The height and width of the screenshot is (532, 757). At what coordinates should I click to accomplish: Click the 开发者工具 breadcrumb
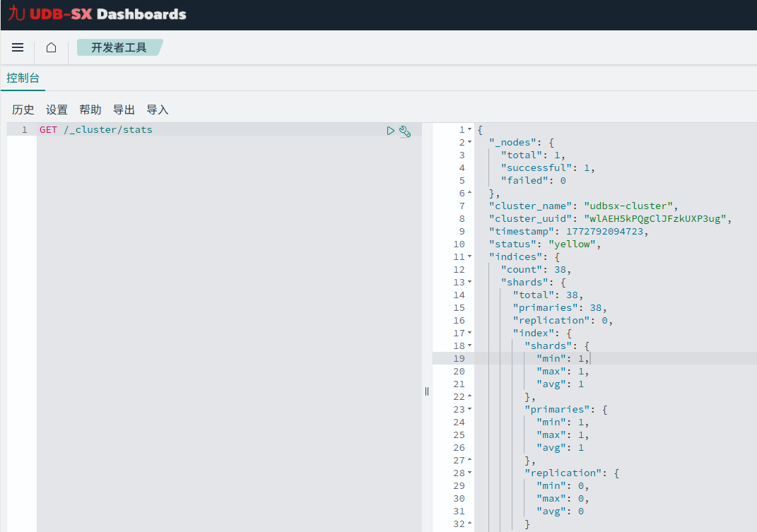(x=119, y=47)
